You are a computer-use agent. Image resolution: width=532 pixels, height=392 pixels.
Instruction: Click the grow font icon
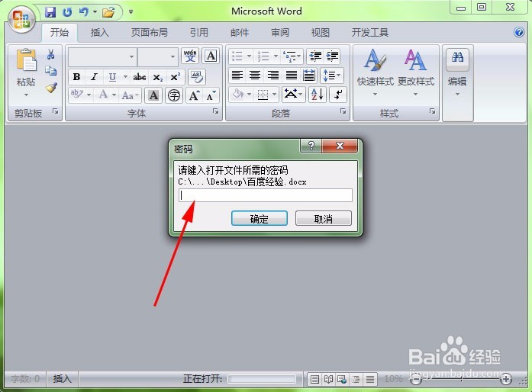tap(194, 95)
